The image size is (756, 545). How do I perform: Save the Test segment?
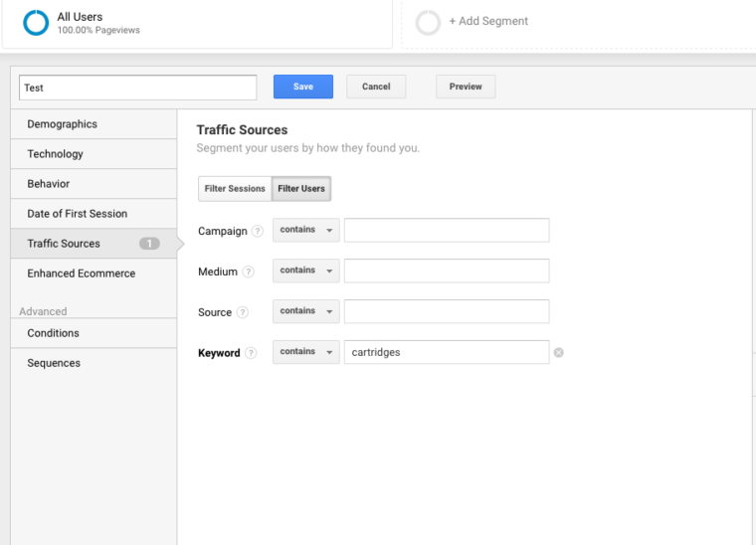coord(303,87)
